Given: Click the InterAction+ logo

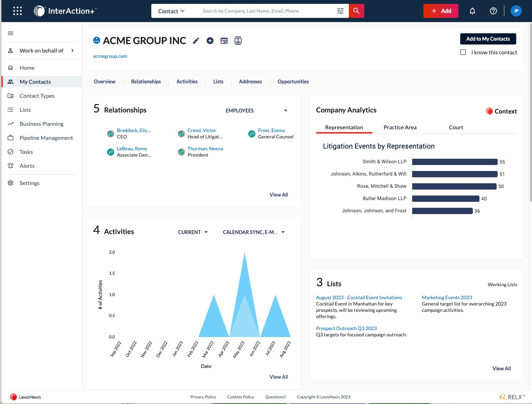Looking at the screenshot, I should click(x=65, y=11).
